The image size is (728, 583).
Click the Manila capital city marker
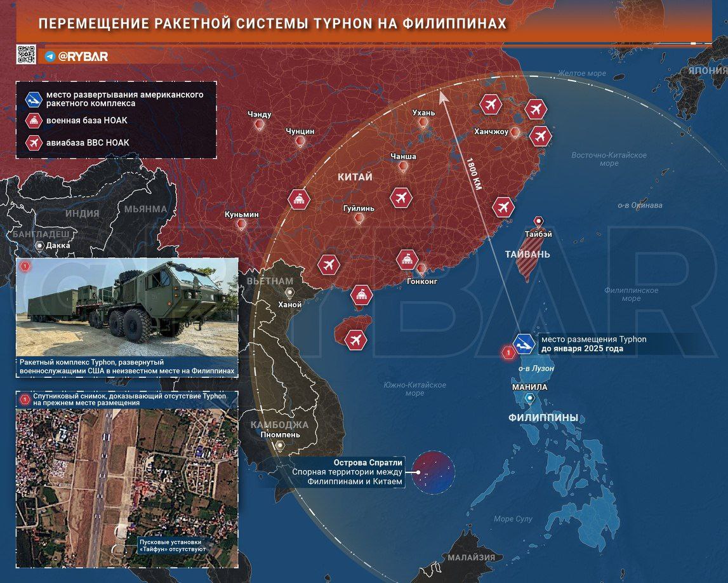click(x=529, y=398)
